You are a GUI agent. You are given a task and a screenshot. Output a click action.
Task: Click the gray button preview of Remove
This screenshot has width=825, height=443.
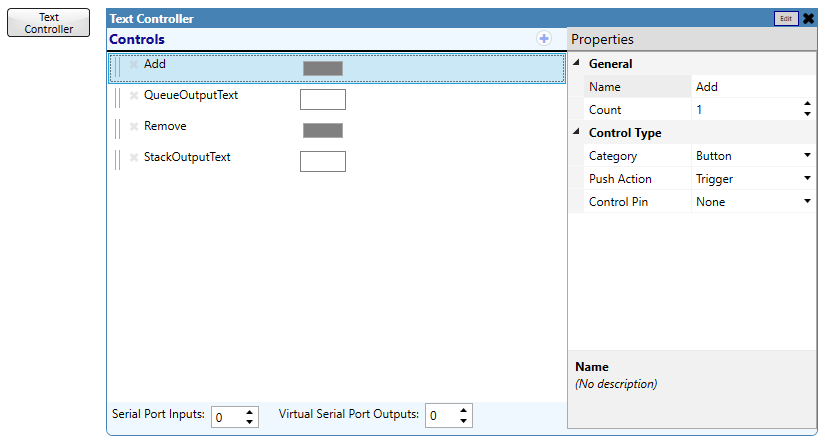323,130
